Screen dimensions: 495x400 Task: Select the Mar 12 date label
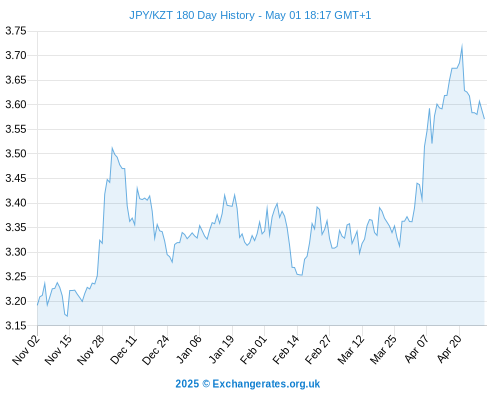point(351,350)
